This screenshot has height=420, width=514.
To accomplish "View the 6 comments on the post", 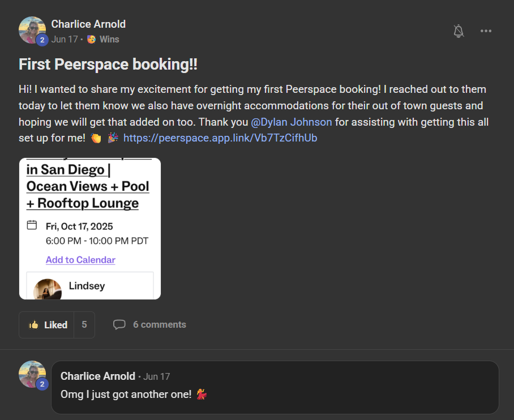I will coord(159,324).
